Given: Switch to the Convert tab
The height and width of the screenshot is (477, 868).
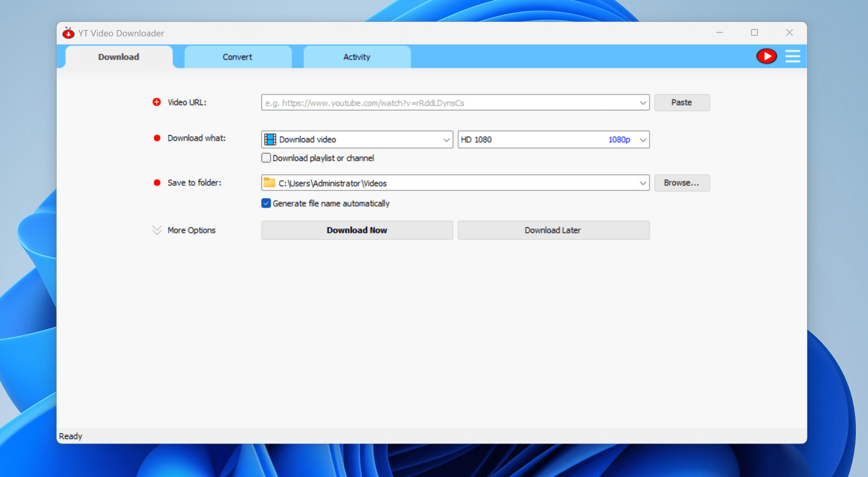Looking at the screenshot, I should pyautogui.click(x=238, y=57).
